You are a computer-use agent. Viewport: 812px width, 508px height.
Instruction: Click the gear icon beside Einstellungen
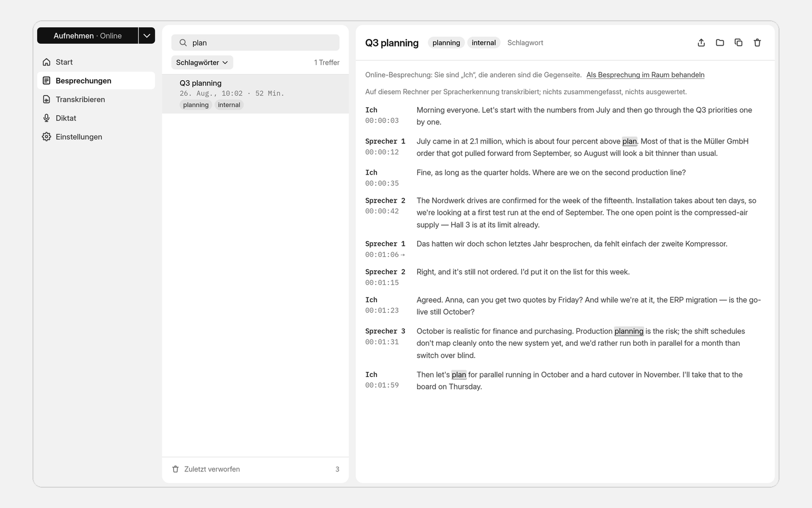click(x=47, y=137)
